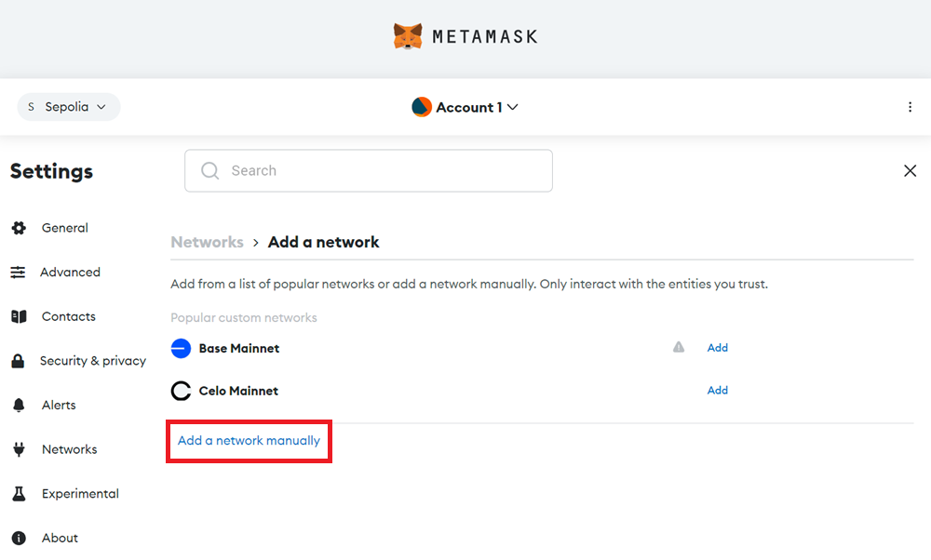This screenshot has width=931, height=560.
Task: Click the Networks plug icon
Action: coord(19,449)
